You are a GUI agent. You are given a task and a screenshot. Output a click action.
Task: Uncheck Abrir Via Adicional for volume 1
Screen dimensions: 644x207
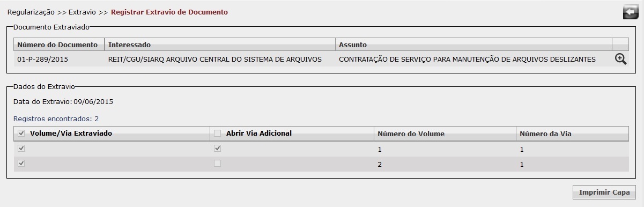(x=217, y=149)
